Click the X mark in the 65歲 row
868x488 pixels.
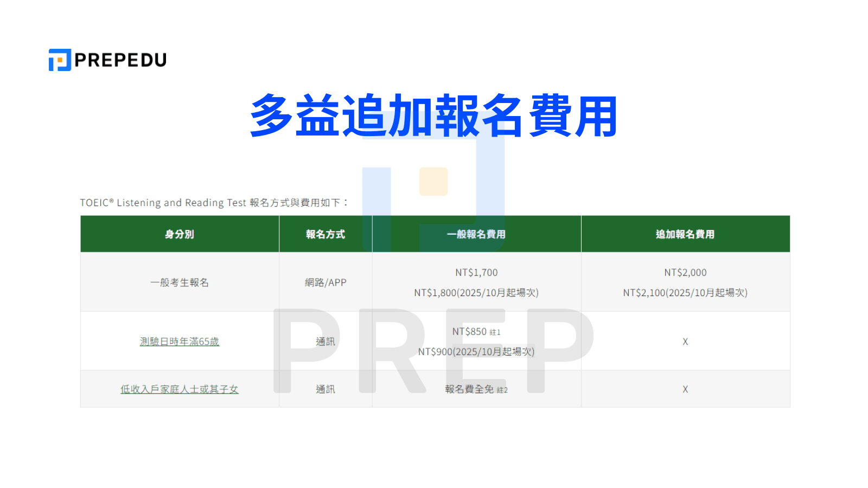pos(685,341)
